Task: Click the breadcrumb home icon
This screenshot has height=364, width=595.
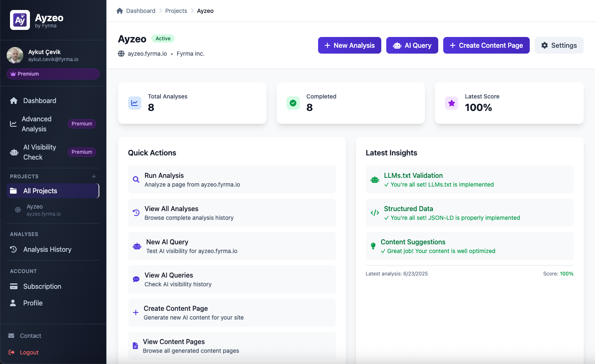Action: tap(120, 11)
